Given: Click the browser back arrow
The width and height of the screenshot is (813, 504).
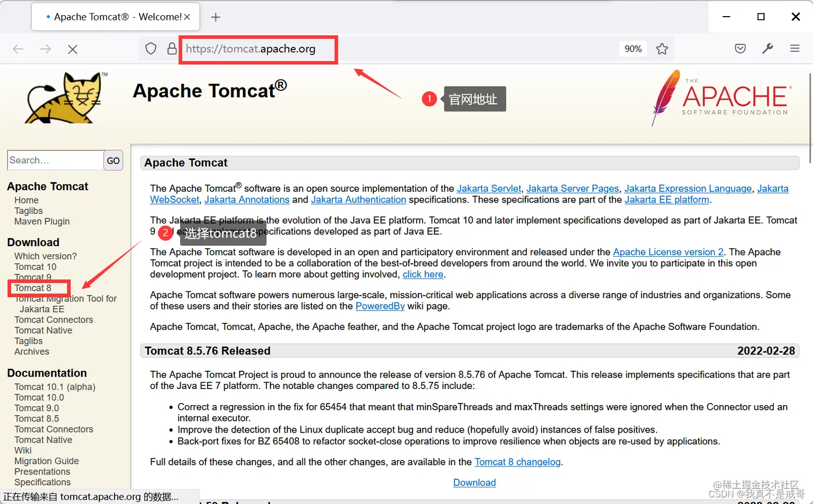Looking at the screenshot, I should 18,49.
